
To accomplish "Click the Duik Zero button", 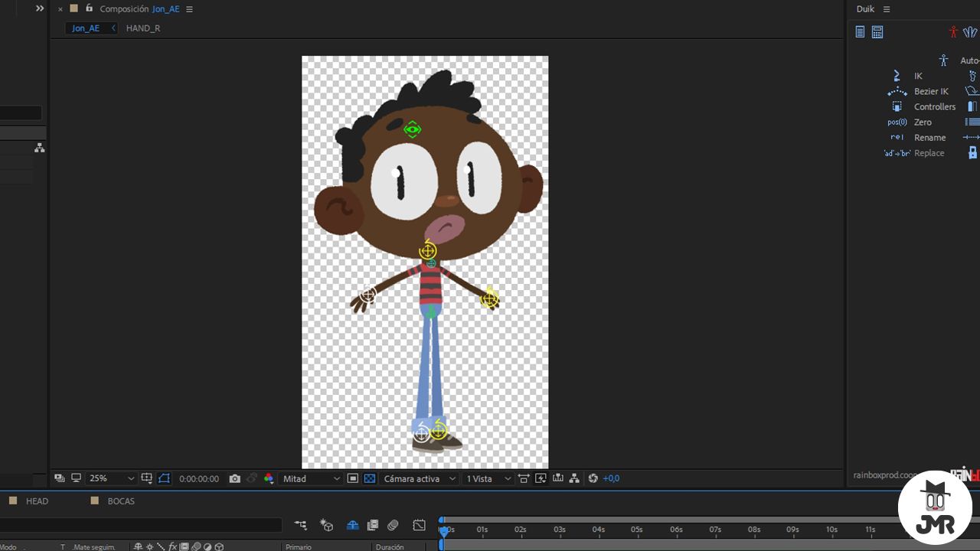I will pyautogui.click(x=910, y=122).
